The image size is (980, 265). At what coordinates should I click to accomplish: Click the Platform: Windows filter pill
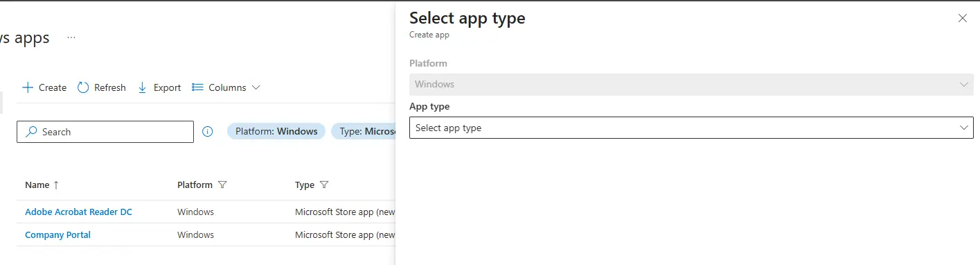pyautogui.click(x=276, y=131)
